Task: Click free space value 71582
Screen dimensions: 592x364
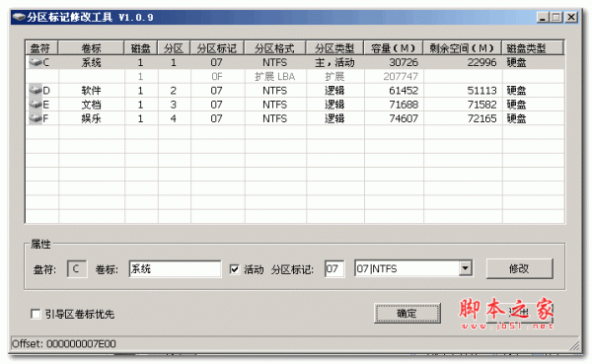Action: [x=481, y=105]
